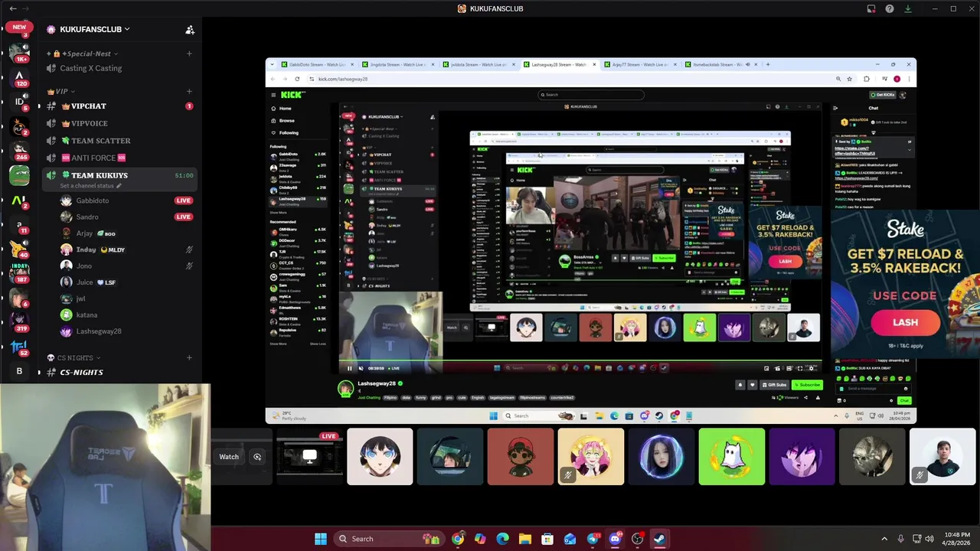
Task: Create a channel in the Special-Nest category
Action: point(189,54)
